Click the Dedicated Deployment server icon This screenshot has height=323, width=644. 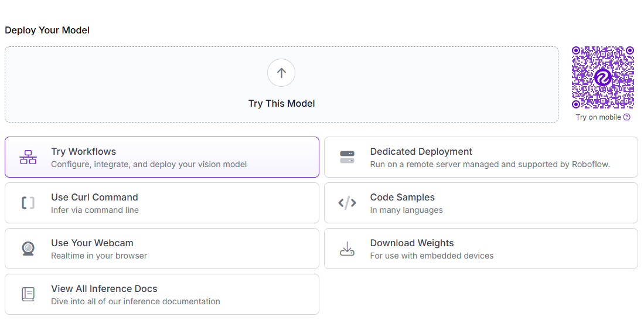tap(347, 157)
